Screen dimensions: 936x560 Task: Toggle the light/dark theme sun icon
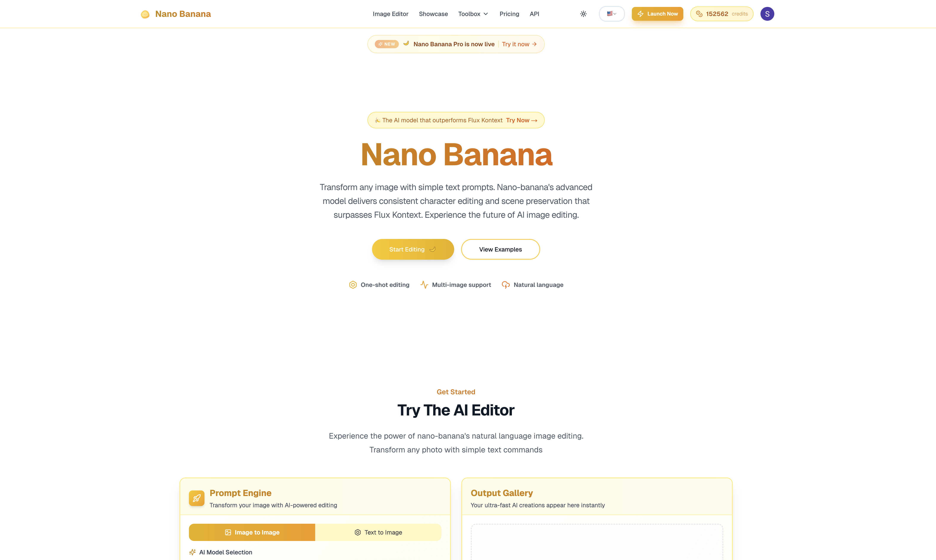click(583, 14)
